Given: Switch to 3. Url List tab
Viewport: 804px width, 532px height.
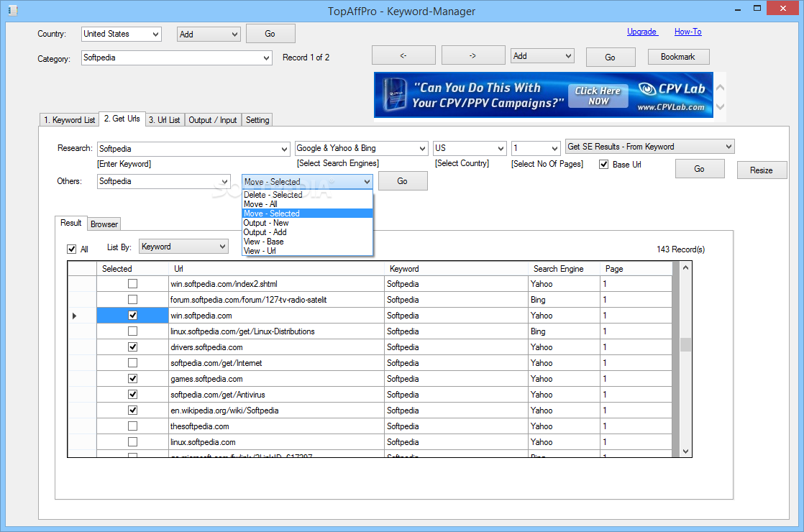Looking at the screenshot, I should coord(165,120).
